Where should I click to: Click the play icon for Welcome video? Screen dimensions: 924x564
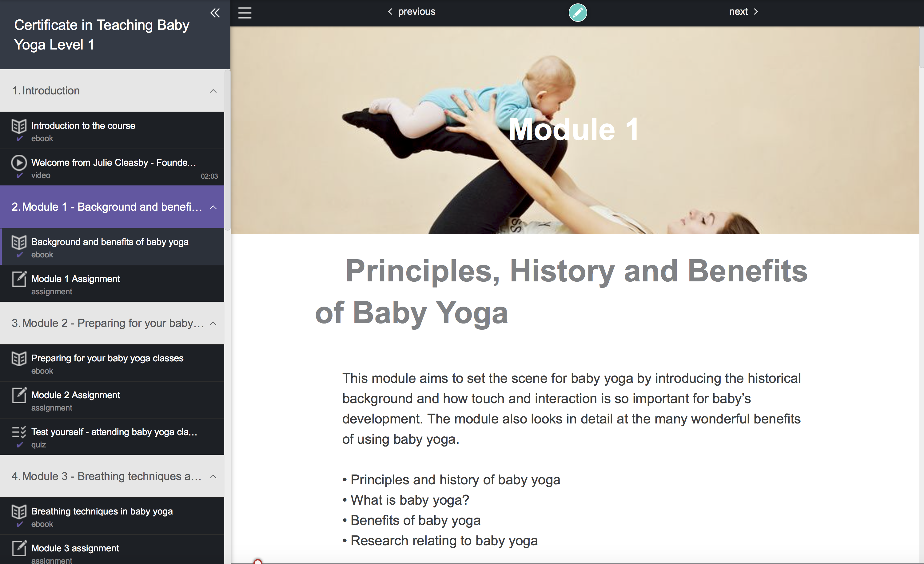click(x=19, y=163)
